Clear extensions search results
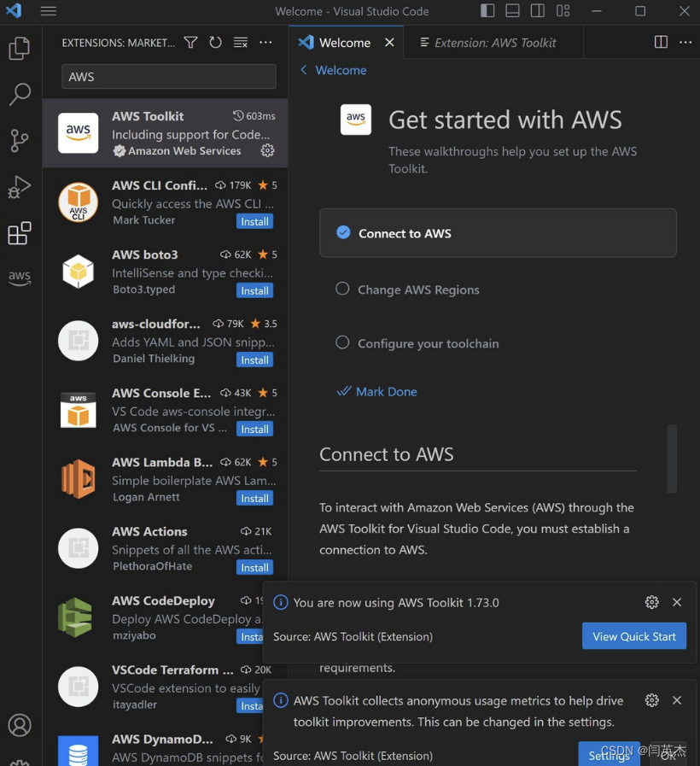This screenshot has width=700, height=766. coord(241,43)
